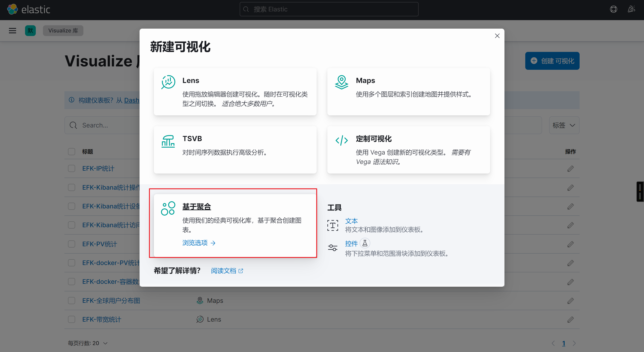
Task: Select the TSVB visualization card
Action: click(x=235, y=150)
